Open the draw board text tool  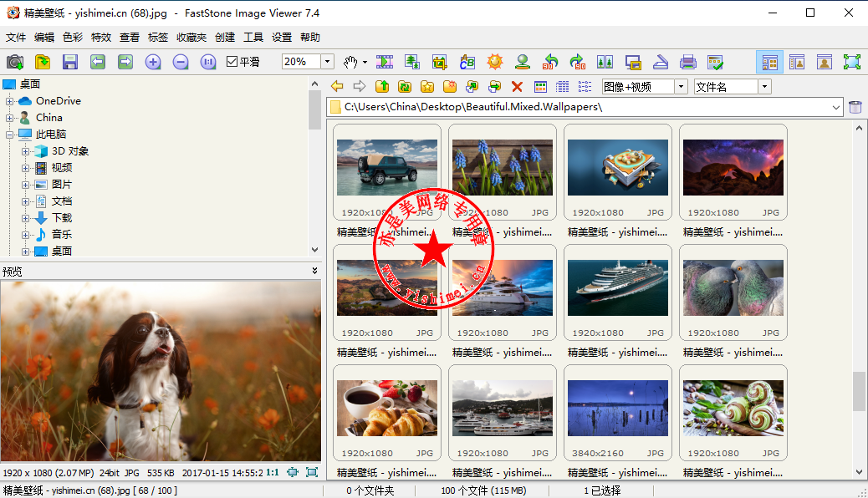point(467,62)
